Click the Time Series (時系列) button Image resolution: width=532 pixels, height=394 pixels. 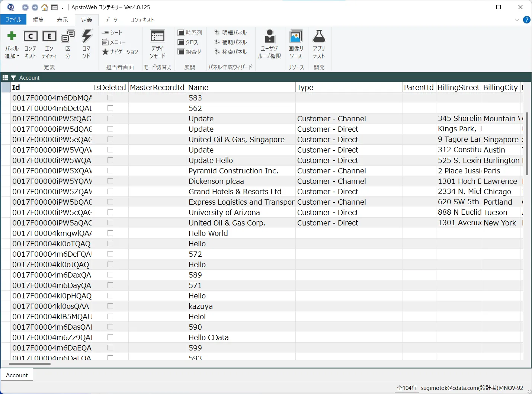(190, 33)
